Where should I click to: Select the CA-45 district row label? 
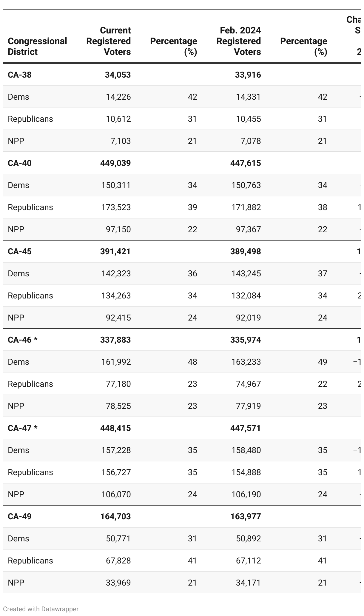coord(20,251)
